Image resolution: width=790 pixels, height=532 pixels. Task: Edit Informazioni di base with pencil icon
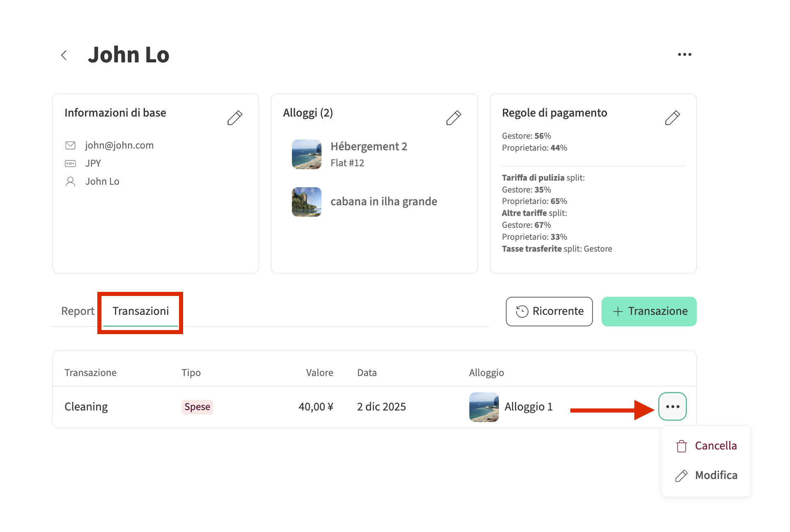pyautogui.click(x=235, y=118)
